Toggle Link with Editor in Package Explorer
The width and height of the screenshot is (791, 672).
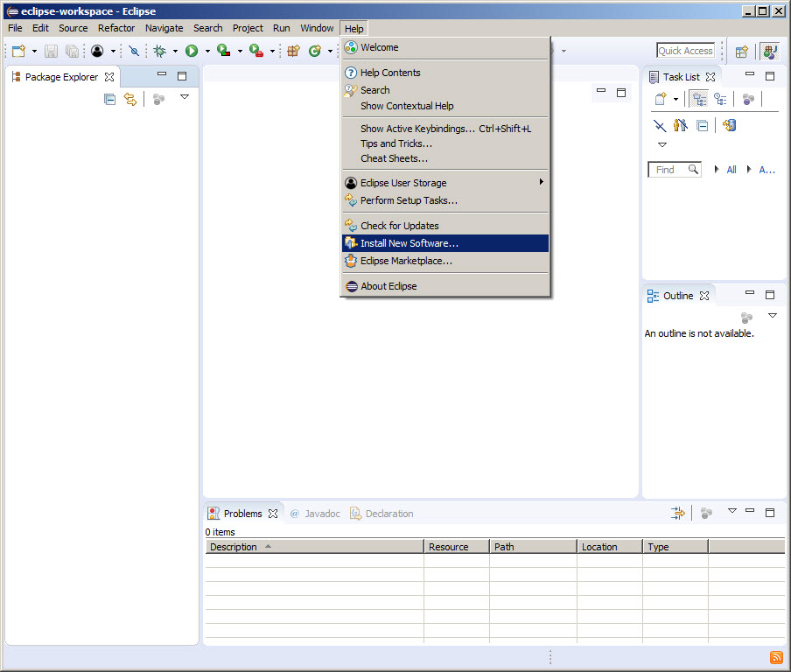(130, 100)
